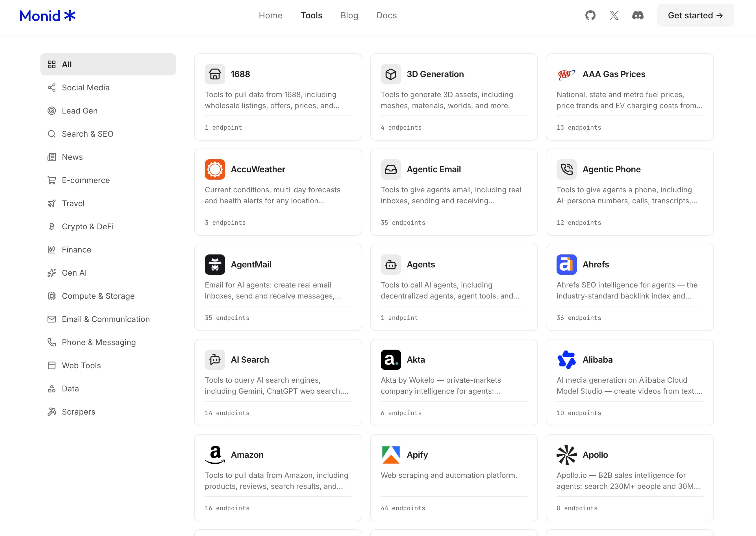Select Compute & Storage category
This screenshot has width=756, height=536.
click(x=108, y=296)
